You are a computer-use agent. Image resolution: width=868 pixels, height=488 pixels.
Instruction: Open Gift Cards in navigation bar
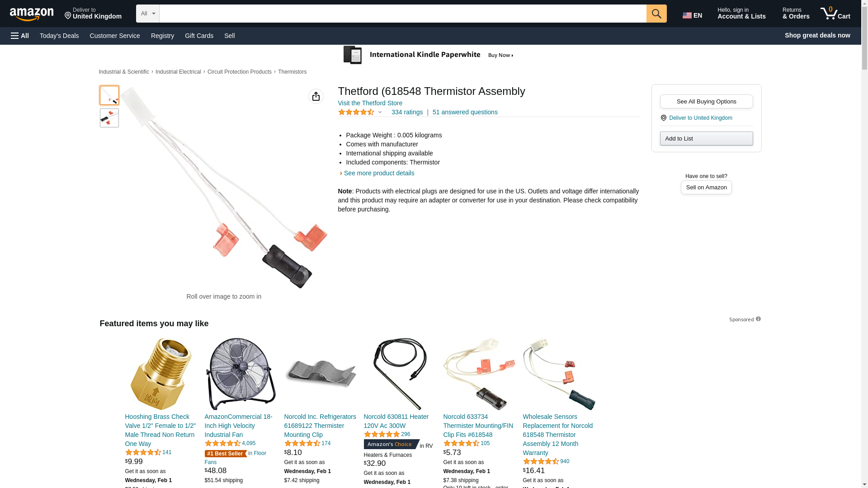[x=199, y=36]
